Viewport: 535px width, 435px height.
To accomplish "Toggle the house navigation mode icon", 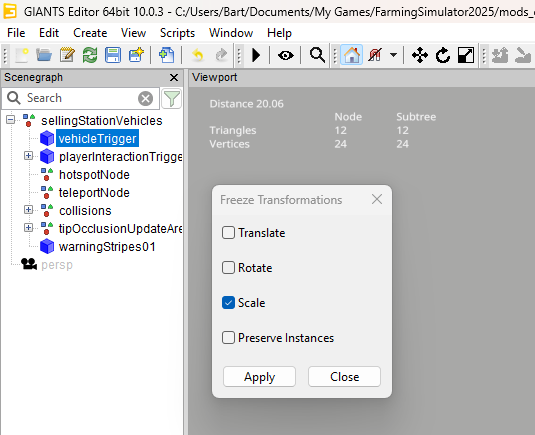I will 352,55.
